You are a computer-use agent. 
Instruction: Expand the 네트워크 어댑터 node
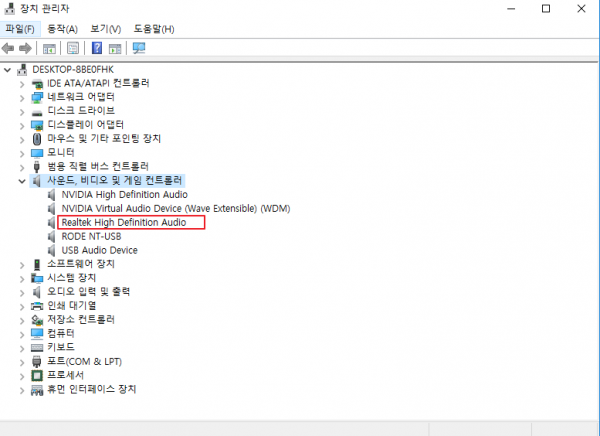pyautogui.click(x=22, y=98)
